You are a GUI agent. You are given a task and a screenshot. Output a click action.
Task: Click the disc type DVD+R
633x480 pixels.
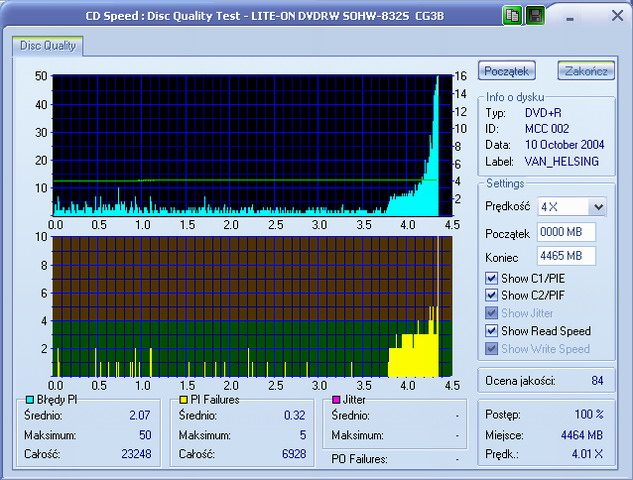click(543, 113)
